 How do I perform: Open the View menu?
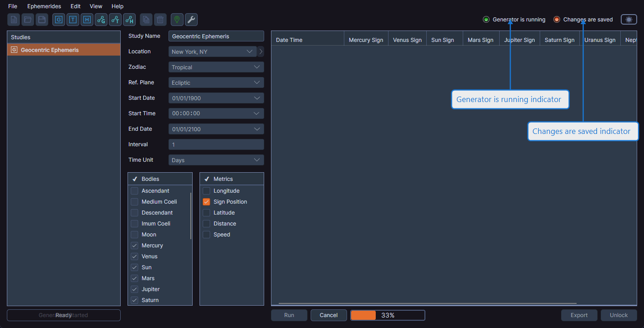click(96, 6)
